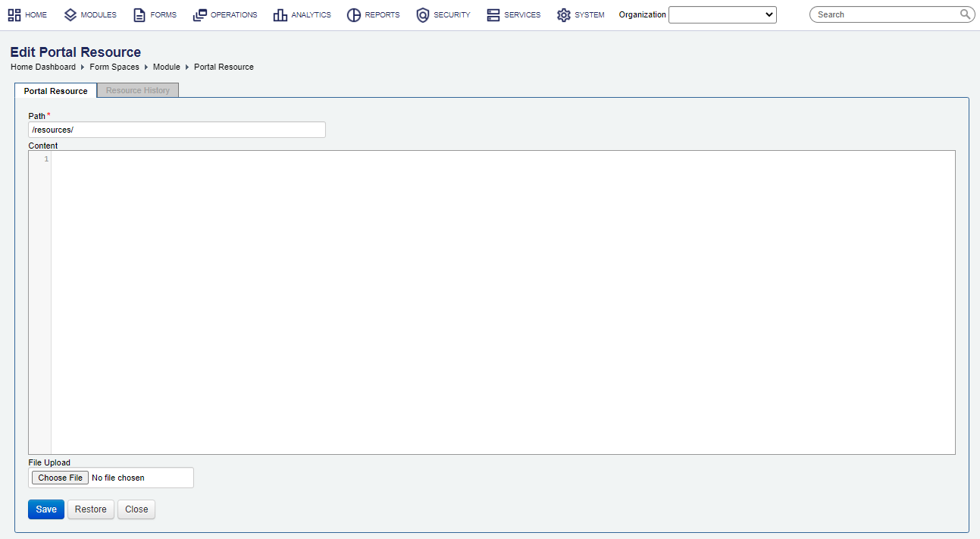Image resolution: width=980 pixels, height=539 pixels.
Task: Click the Edit Portal Resource heading
Action: 76,52
